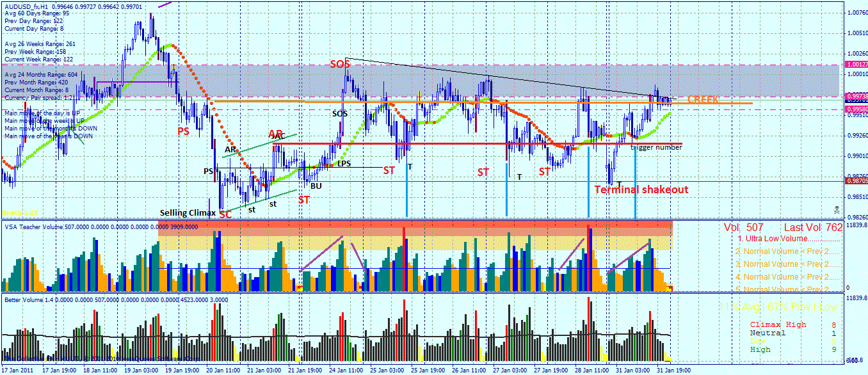Click the '20 Jan 11:00' time label
This screenshot has height=375, width=868.
[222, 370]
